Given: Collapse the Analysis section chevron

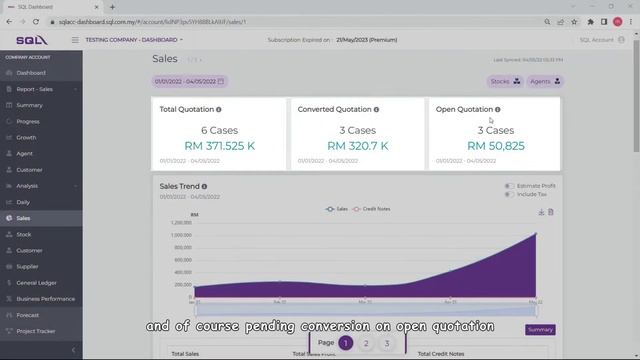Looking at the screenshot, I should [x=76, y=186].
